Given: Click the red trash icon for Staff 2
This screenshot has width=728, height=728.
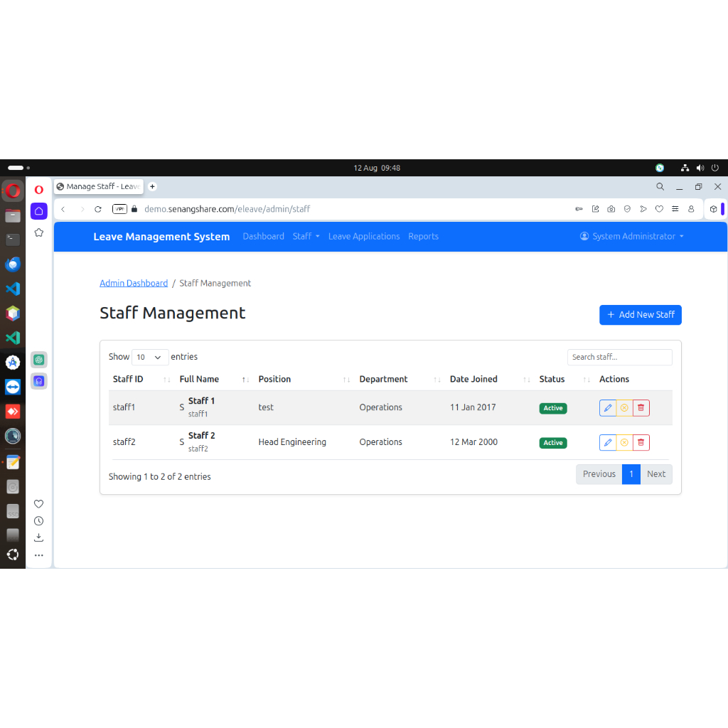Looking at the screenshot, I should point(641,443).
